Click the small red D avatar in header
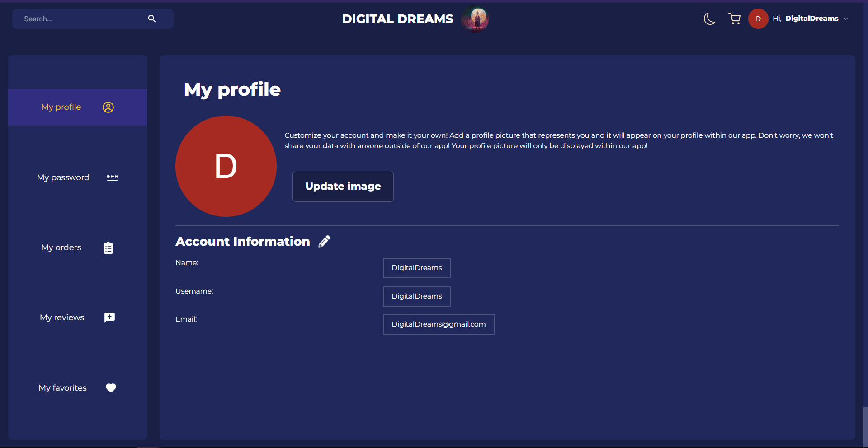This screenshot has width=868, height=448. click(x=758, y=19)
